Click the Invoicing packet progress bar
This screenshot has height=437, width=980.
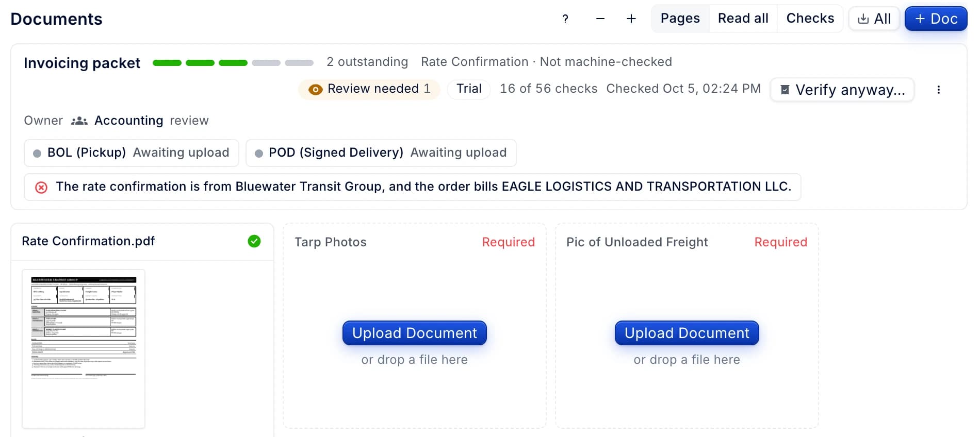click(x=233, y=63)
